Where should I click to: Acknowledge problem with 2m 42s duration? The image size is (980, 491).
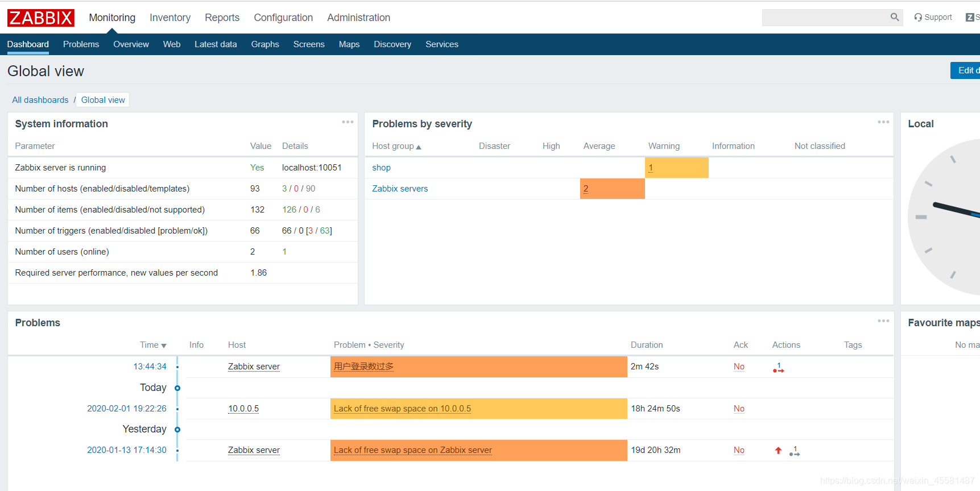tap(739, 367)
